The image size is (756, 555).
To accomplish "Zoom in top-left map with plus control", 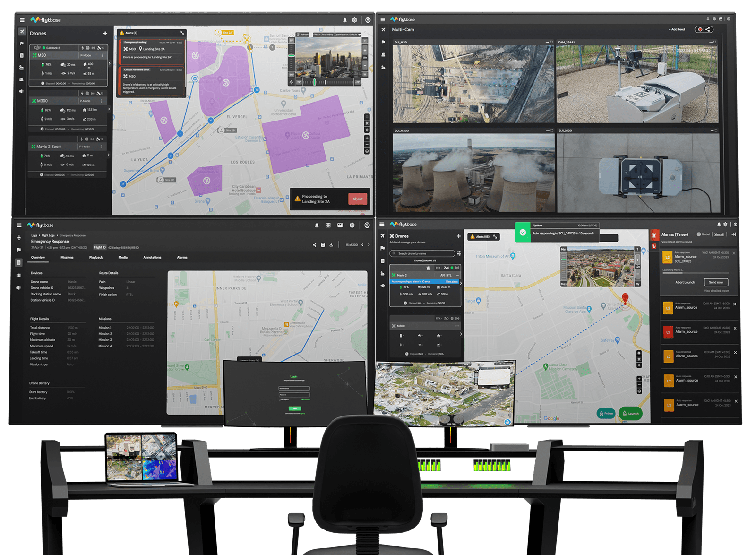I will coord(367,138).
